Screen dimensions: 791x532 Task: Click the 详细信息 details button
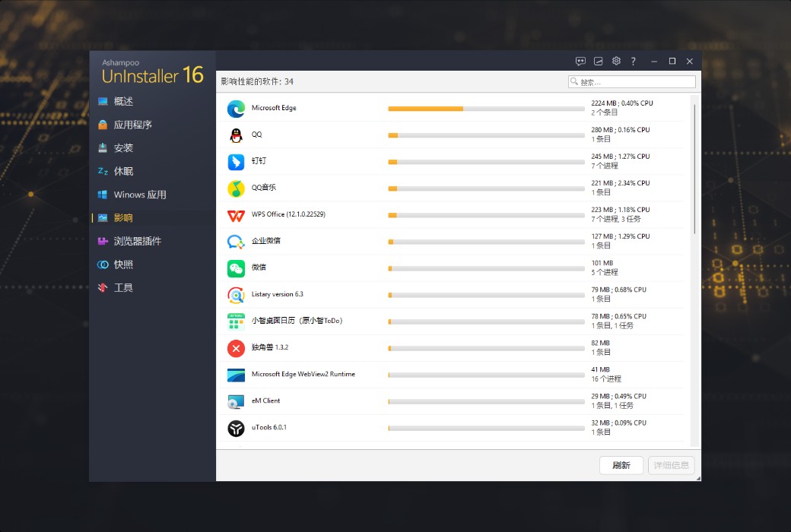[x=671, y=465]
